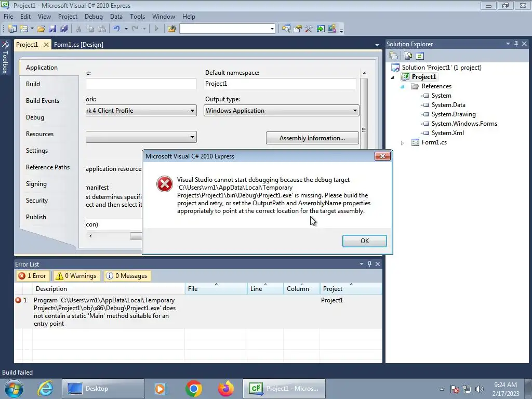Select the Publish properties tab
Viewport: 532px width, 399px height.
point(36,217)
